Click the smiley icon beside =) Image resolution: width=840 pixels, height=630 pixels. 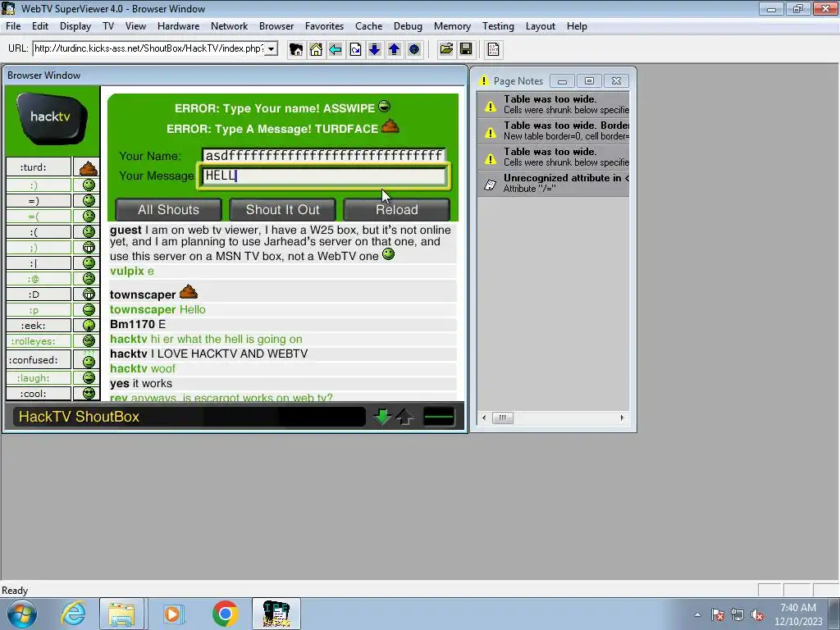point(89,200)
